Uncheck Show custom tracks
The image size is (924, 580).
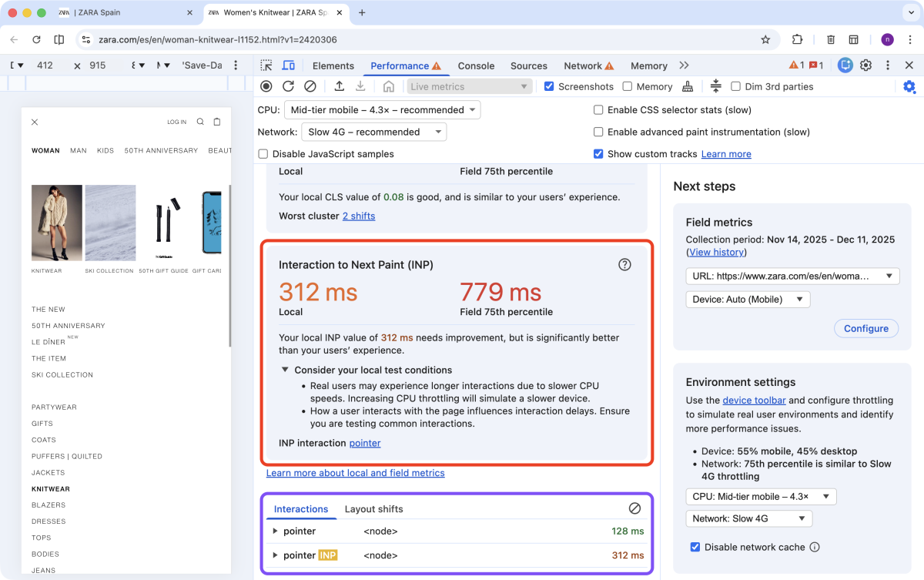(x=598, y=154)
